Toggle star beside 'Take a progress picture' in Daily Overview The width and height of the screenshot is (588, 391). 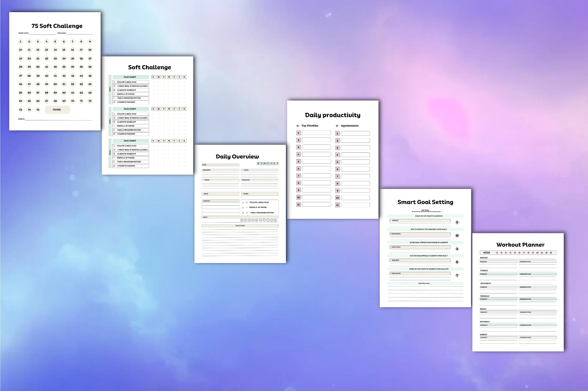click(243, 213)
